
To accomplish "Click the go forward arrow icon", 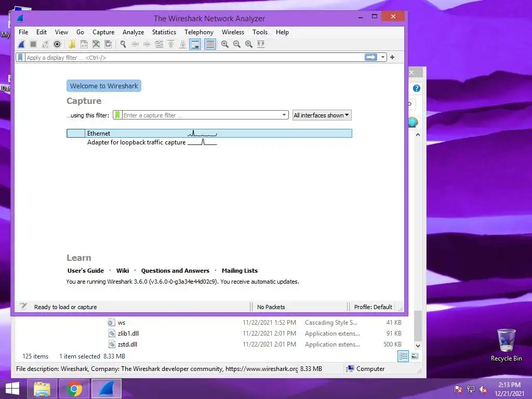I will click(147, 44).
